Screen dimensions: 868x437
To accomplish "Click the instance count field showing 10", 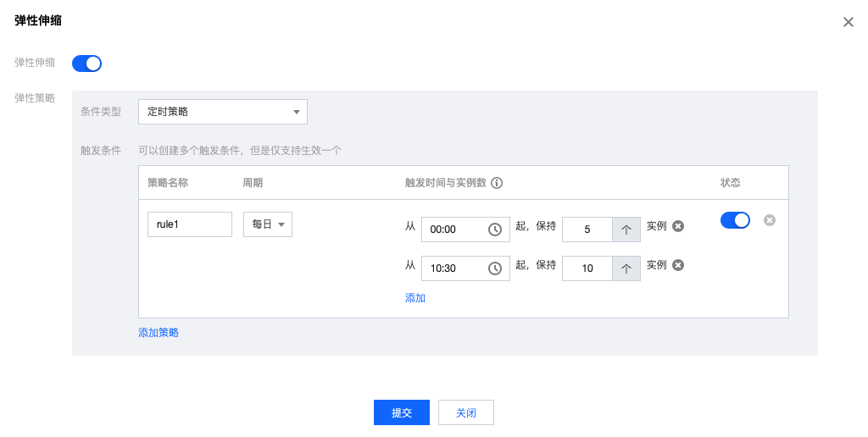I will tap(587, 268).
